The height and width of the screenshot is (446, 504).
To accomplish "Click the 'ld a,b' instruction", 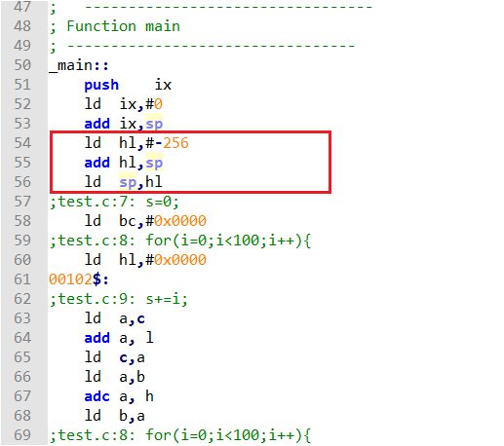I will pos(115,377).
